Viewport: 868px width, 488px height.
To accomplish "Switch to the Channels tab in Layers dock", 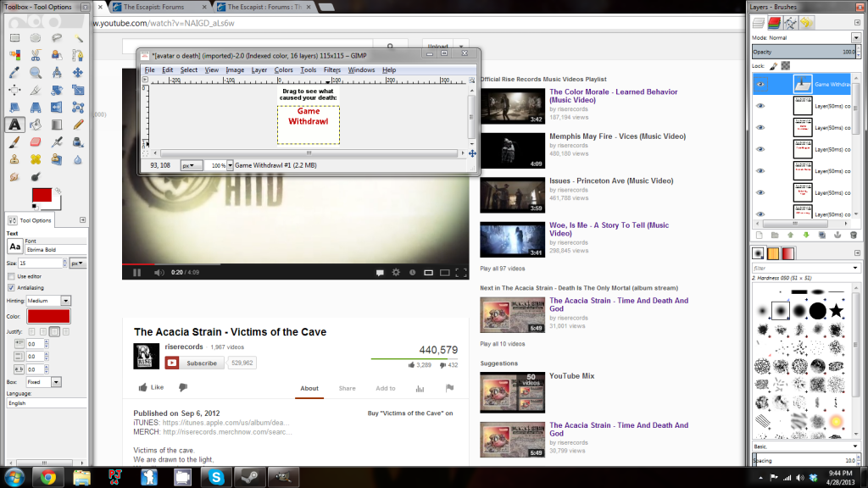I will pyautogui.click(x=774, y=23).
